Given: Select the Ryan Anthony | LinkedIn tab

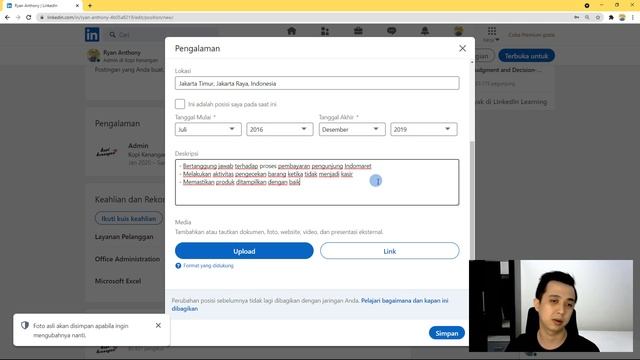Looking at the screenshot, I should [x=41, y=6].
